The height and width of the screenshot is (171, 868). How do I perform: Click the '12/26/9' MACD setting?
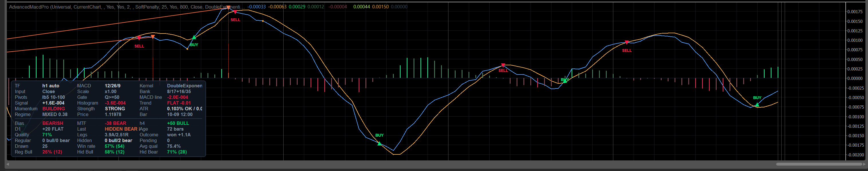(112, 86)
